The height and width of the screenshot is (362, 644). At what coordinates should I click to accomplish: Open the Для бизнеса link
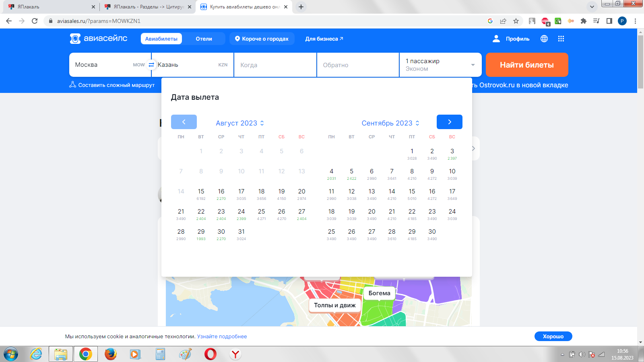click(324, 39)
